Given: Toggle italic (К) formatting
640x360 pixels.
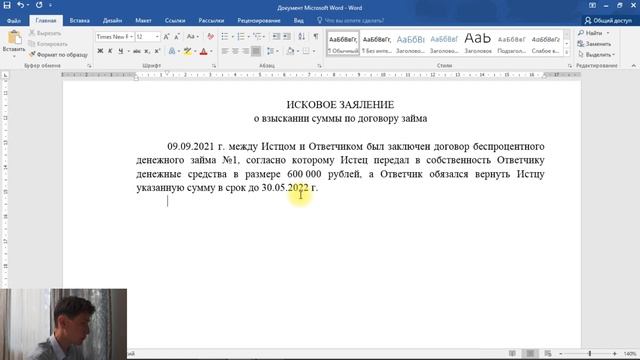Looking at the screenshot, I should [x=110, y=51].
